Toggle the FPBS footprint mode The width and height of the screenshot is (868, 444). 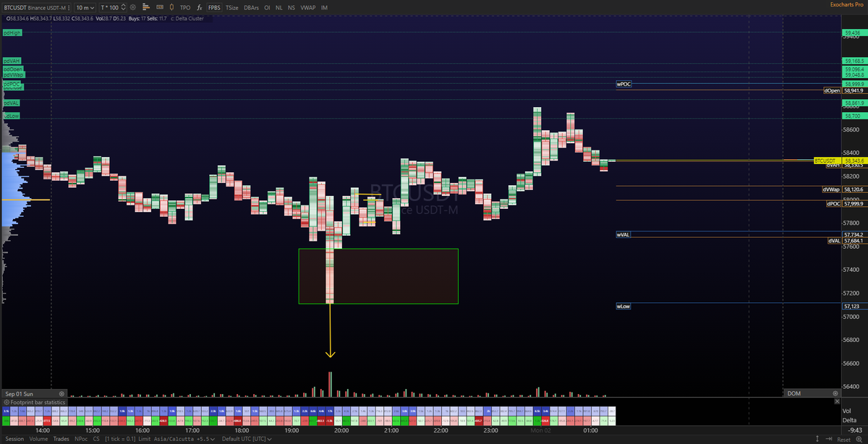pos(215,7)
